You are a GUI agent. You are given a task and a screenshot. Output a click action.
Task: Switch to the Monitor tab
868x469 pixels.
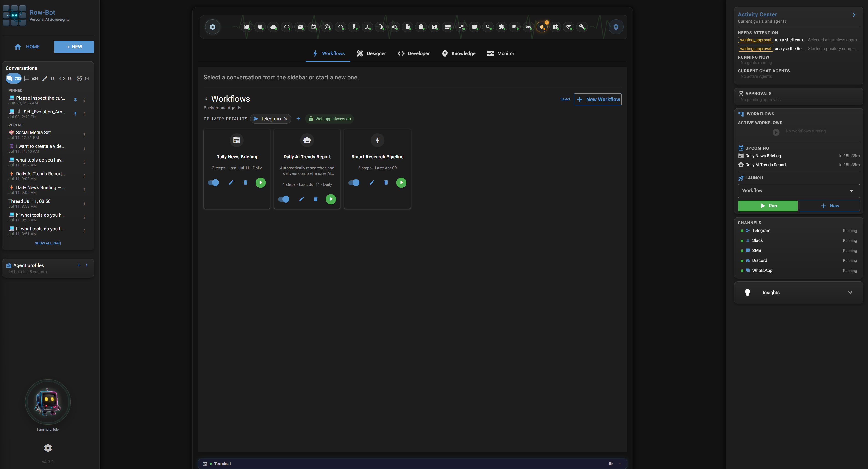500,53
